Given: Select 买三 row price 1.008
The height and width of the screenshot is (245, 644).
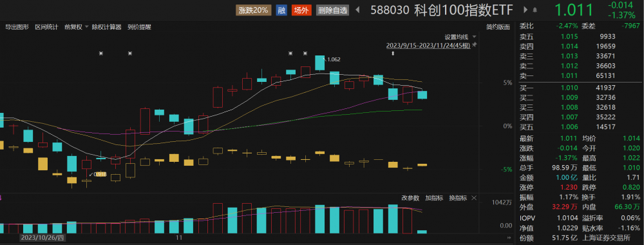Looking at the screenshot, I should point(569,107).
